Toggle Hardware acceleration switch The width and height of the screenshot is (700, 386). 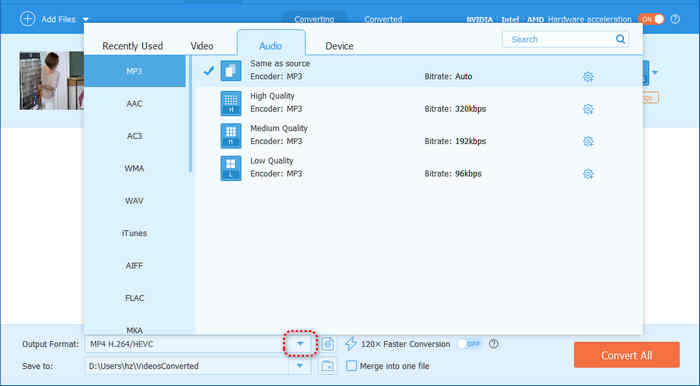(651, 19)
